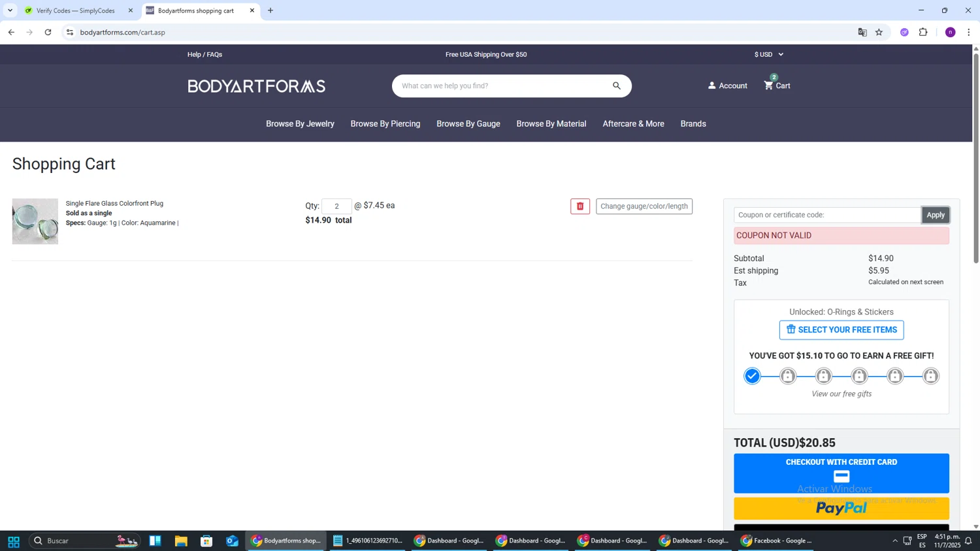Show hidden system tray icons
Viewport: 980px width, 551px height.
(894, 541)
